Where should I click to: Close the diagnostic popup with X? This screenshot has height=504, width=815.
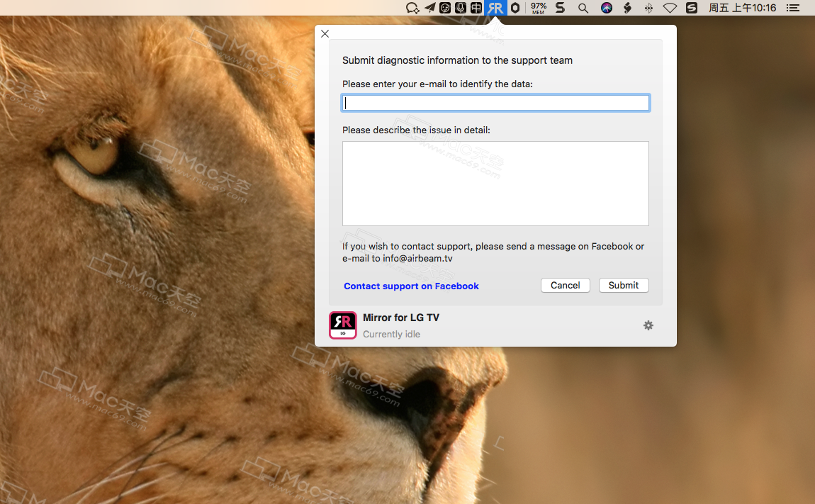(325, 34)
